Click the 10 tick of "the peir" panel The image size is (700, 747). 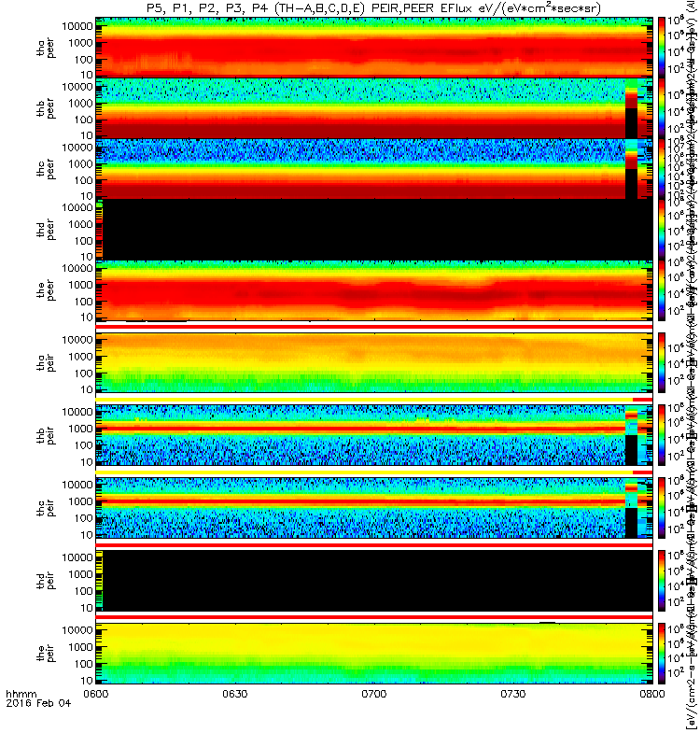(86, 681)
